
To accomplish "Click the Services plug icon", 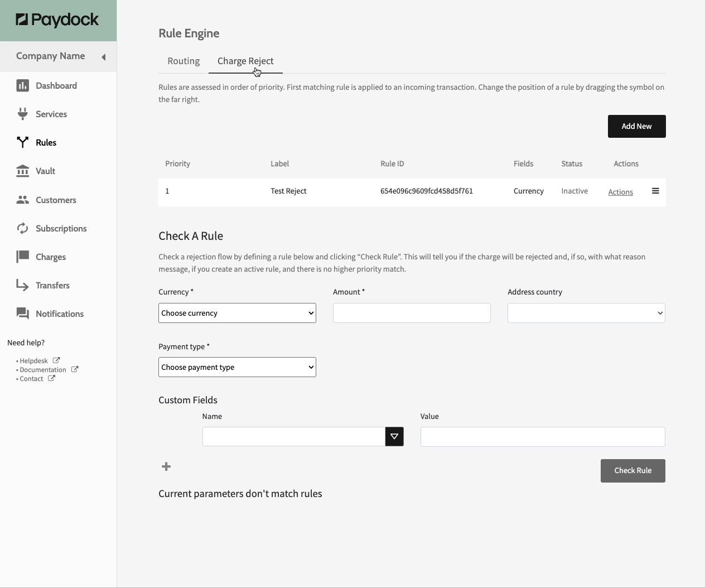I will tap(22, 114).
